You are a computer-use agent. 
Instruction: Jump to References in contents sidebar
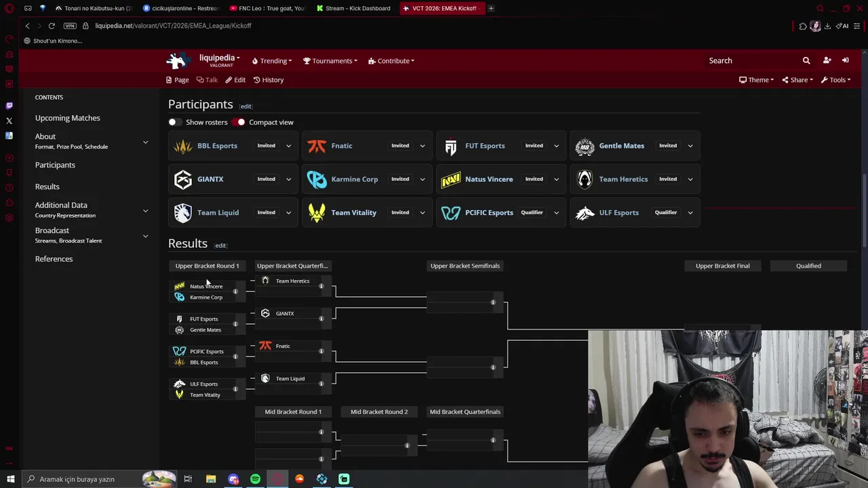[54, 259]
